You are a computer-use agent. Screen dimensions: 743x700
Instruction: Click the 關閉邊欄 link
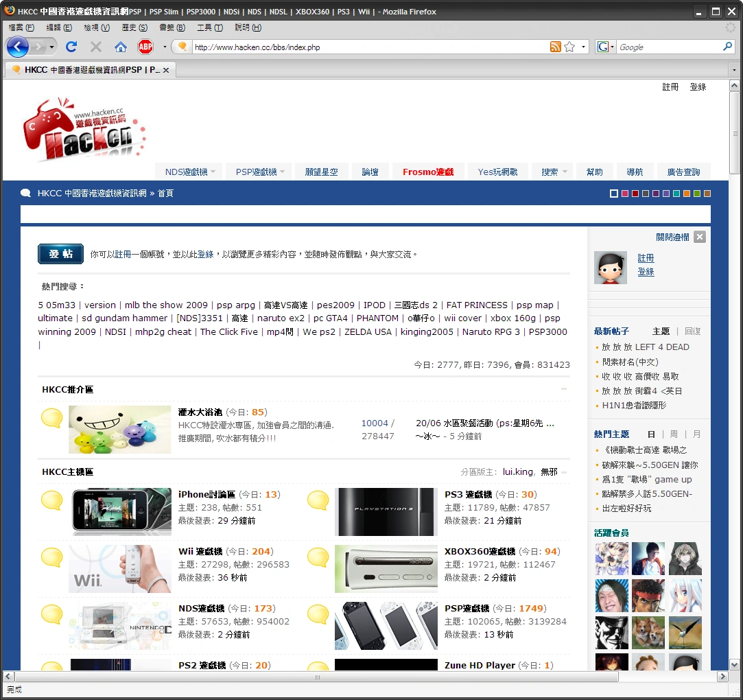[672, 237]
